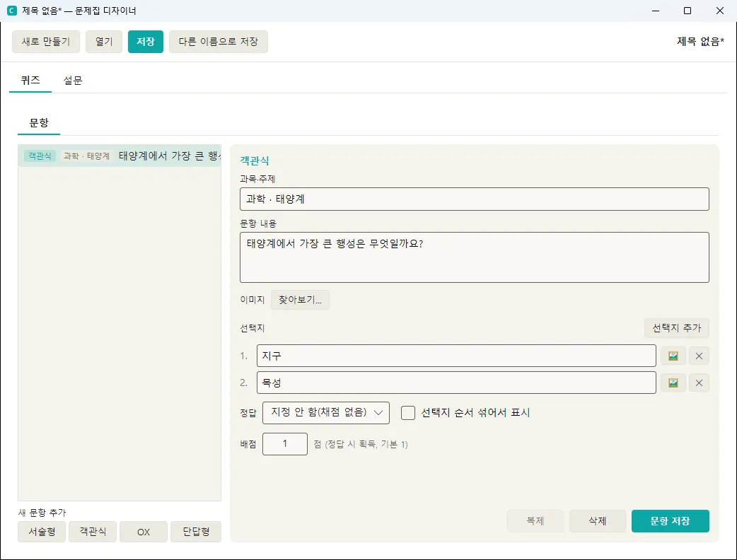This screenshot has height=560, width=737.
Task: Click 다른 이름으로 저장 button
Action: (219, 41)
